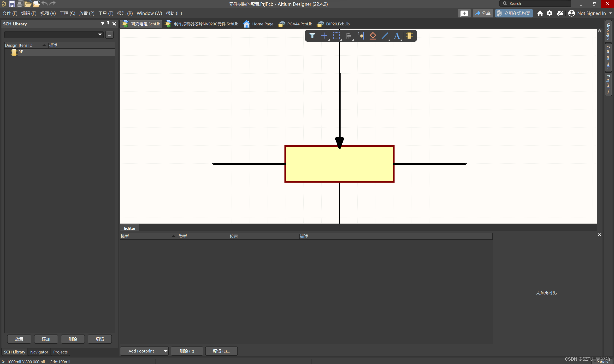Image resolution: width=614 pixels, height=364 pixels.
Task: Click the move objects crosshair tool
Action: tap(324, 36)
